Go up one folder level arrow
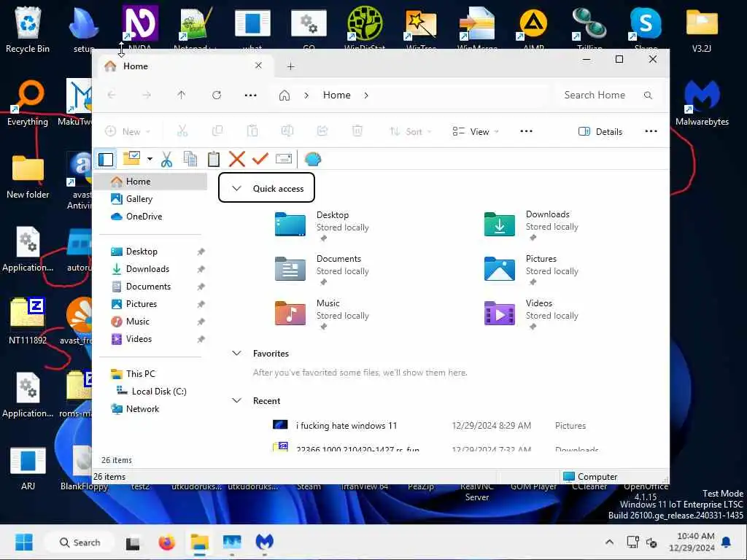The height and width of the screenshot is (560, 747). [x=182, y=96]
